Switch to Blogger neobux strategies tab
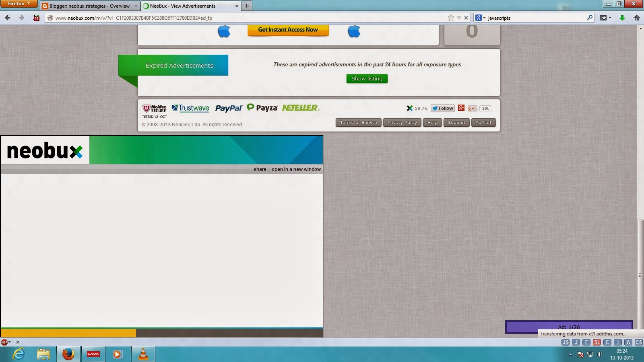Viewport: 644px width, 362px height. (x=90, y=6)
